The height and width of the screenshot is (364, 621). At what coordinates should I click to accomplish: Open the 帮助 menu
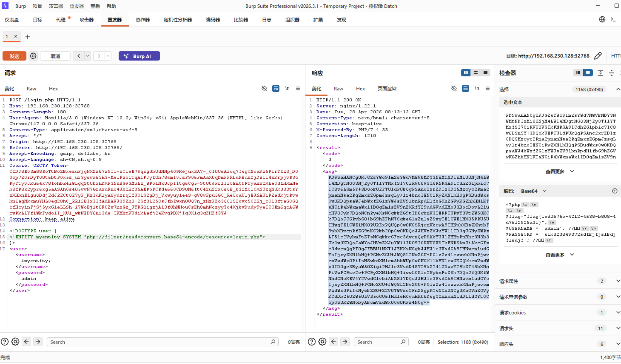111,6
